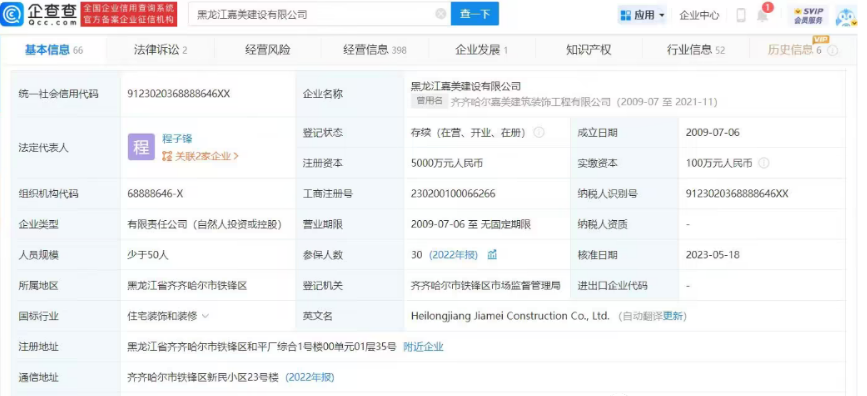Click the 程 avatar of legal representative
The image size is (867, 396).
pos(141,147)
